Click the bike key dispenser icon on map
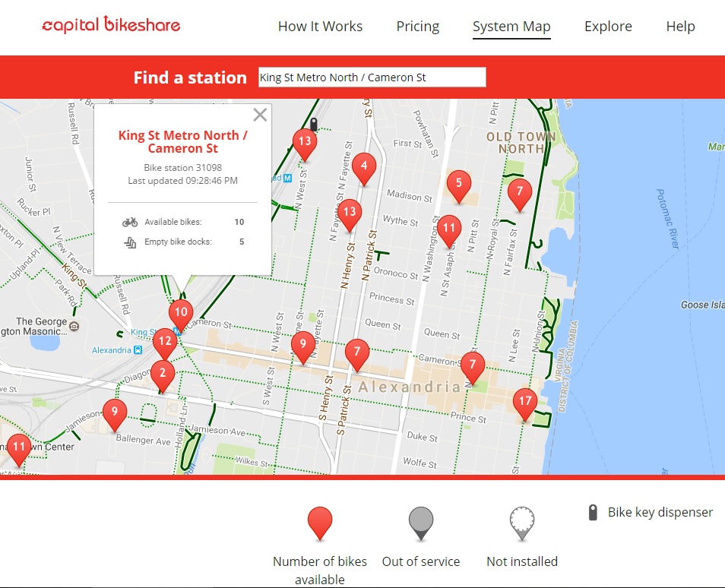 313,124
